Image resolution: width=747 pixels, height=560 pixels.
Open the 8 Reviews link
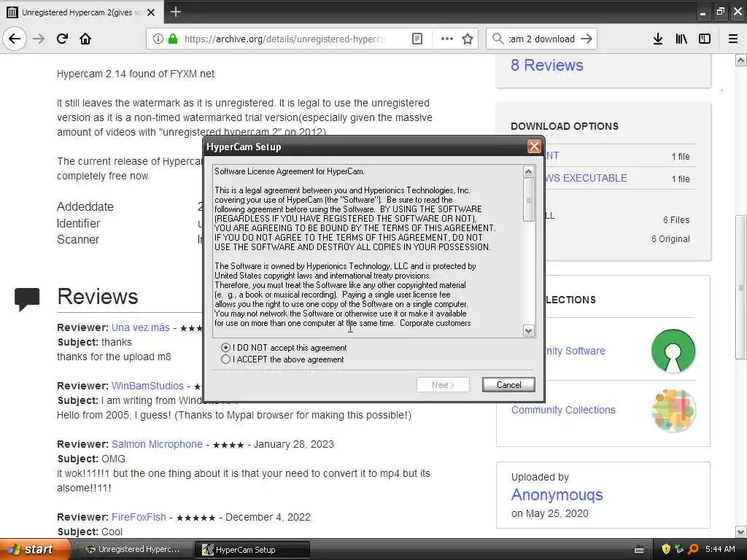click(x=547, y=65)
